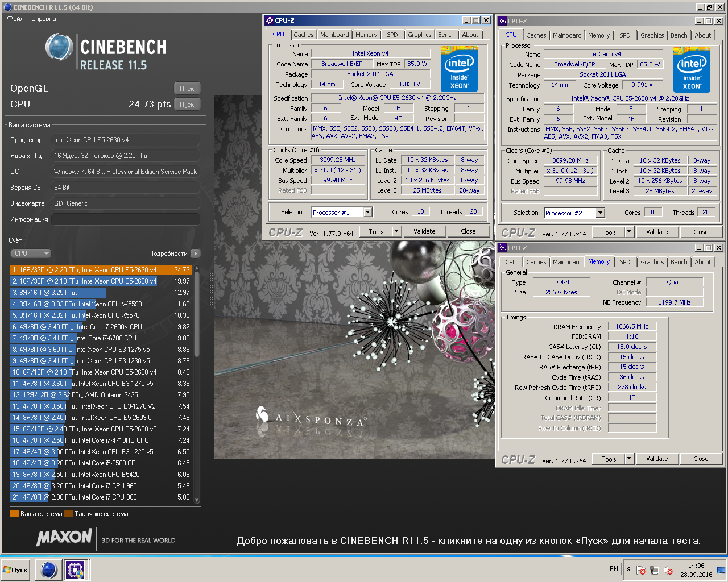The height and width of the screenshot is (582, 728).
Task: Click Tools button in Memory CPU-Z window
Action: (609, 459)
